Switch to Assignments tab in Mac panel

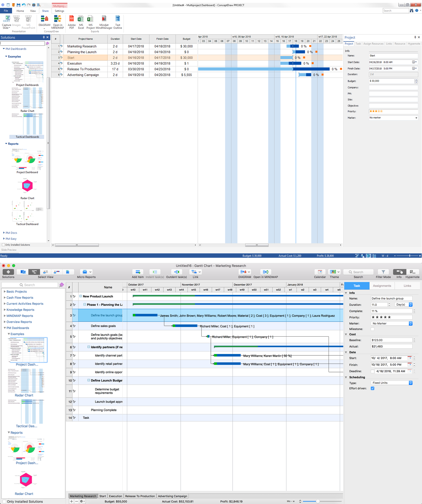click(x=382, y=286)
